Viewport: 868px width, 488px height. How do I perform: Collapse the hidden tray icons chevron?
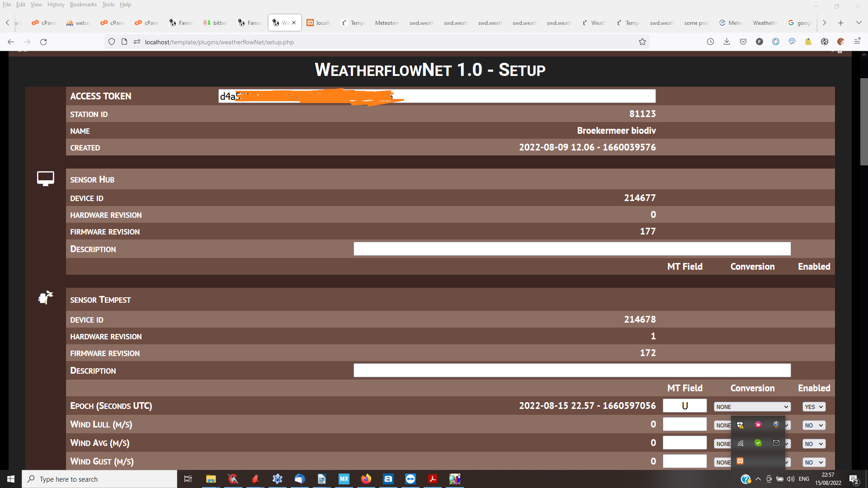(x=758, y=479)
